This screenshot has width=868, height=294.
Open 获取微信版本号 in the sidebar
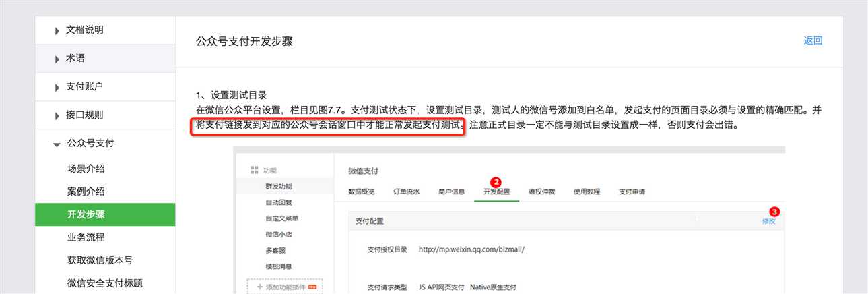click(100, 260)
